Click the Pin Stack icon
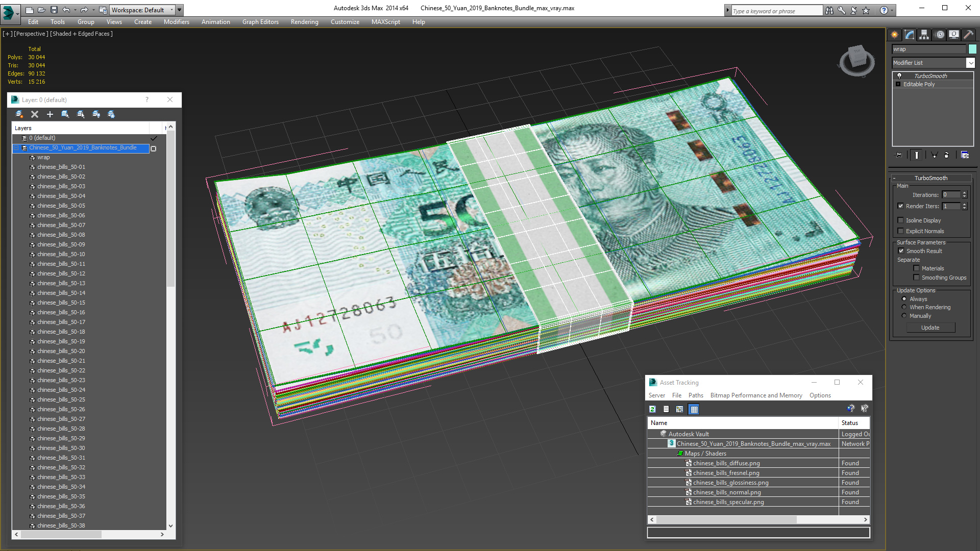Image resolution: width=980 pixels, height=551 pixels. click(899, 155)
